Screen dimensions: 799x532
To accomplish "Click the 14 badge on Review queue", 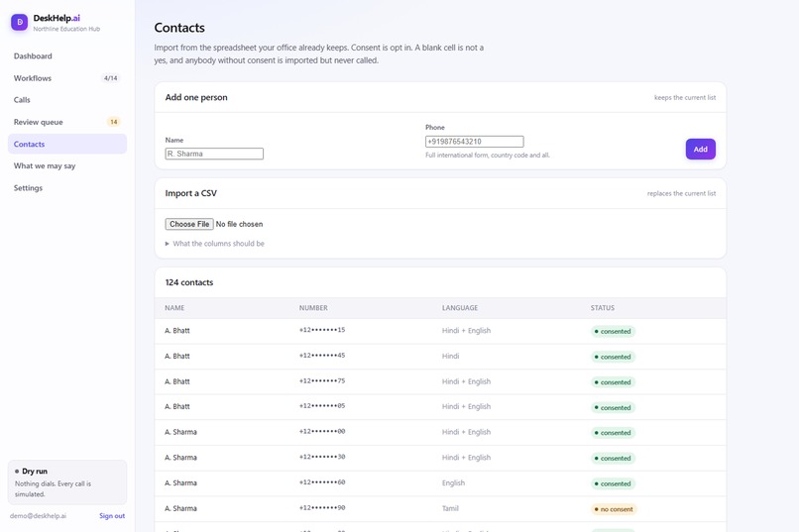I will (x=114, y=122).
